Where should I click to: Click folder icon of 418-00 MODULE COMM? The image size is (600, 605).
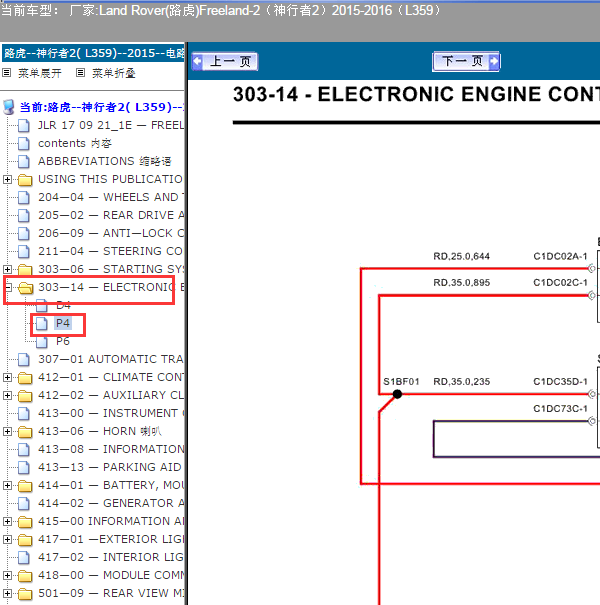[x=25, y=576]
